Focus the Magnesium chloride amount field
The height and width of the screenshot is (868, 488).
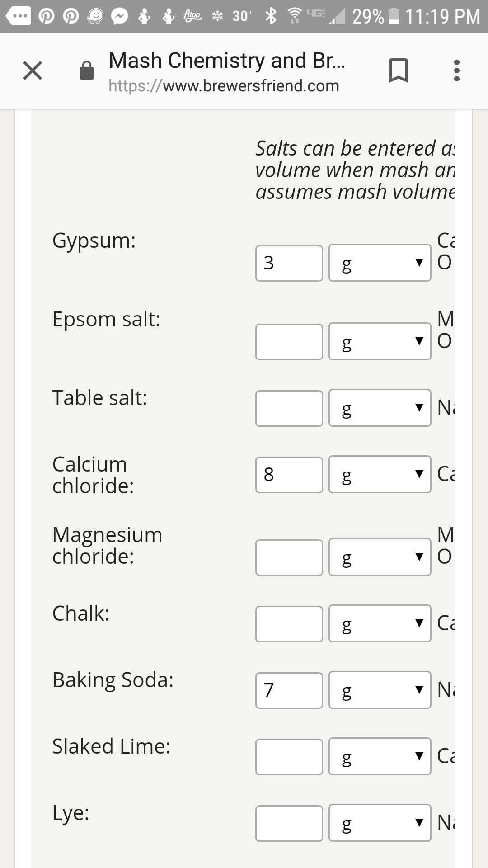point(289,557)
